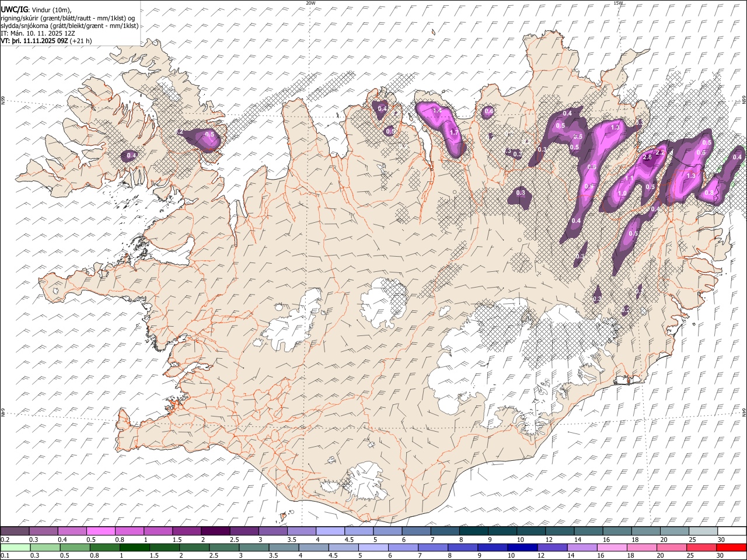Select the 'rigning/skúrir' legend description line
747x560 pixels.
(68, 17)
